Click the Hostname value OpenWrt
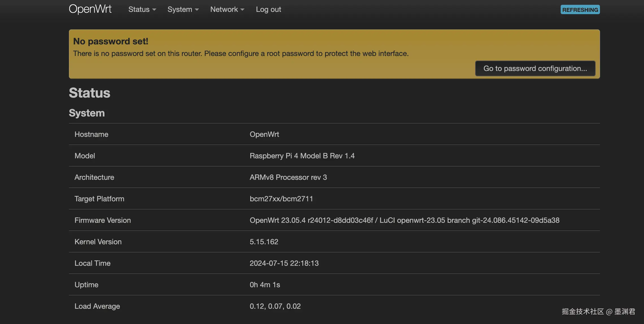The height and width of the screenshot is (324, 644). point(264,134)
